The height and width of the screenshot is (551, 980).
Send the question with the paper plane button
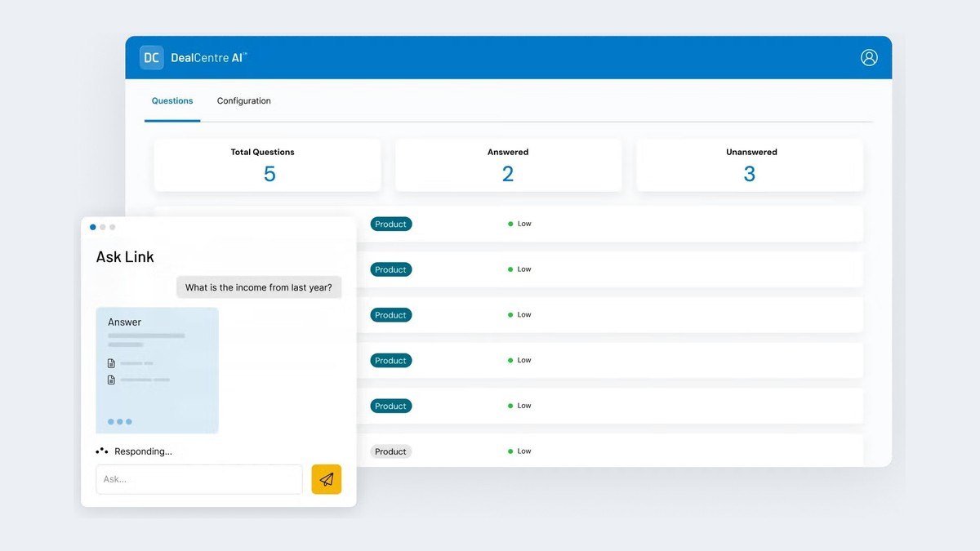[x=327, y=479]
